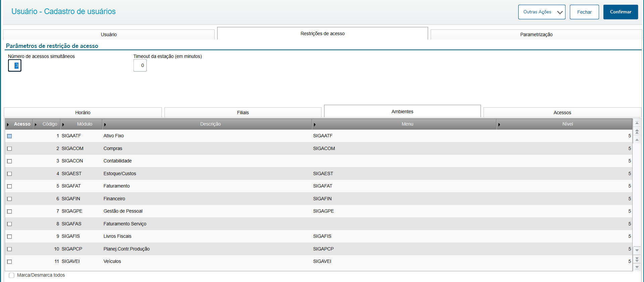Viewport: 644px width, 282px height.
Task: Click the page-up double arrow in grid scrollbar
Action: 637,131
